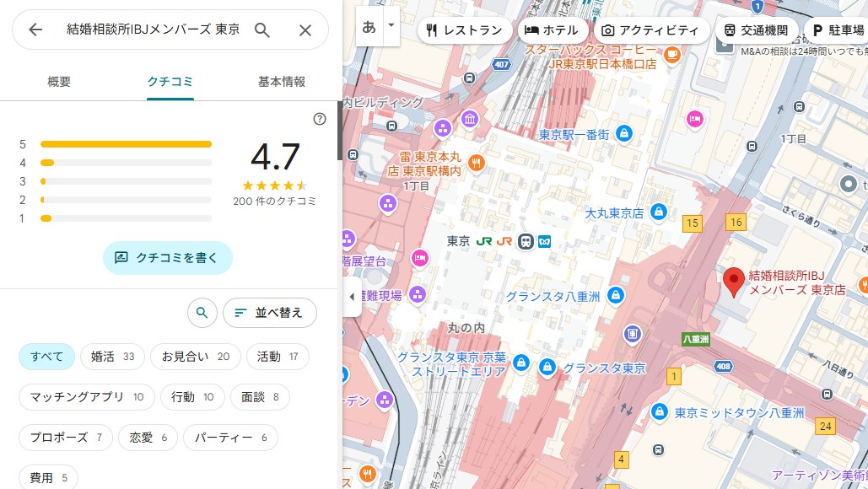Expand the input method dropdown arrow
This screenshot has height=489, width=868.
pyautogui.click(x=391, y=25)
